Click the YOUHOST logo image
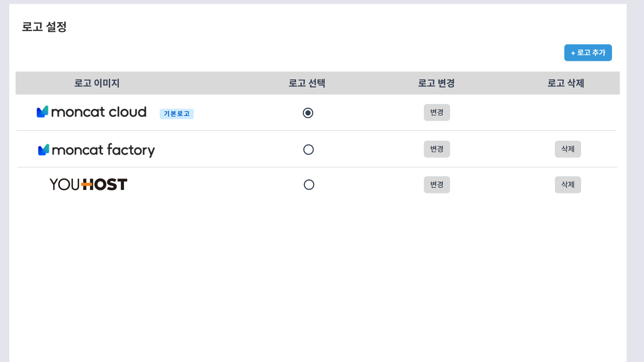 click(x=88, y=185)
